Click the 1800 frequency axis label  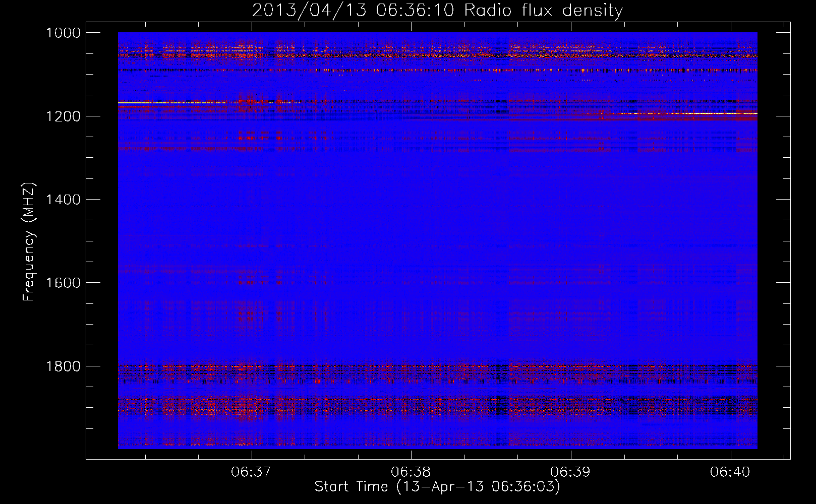63,366
